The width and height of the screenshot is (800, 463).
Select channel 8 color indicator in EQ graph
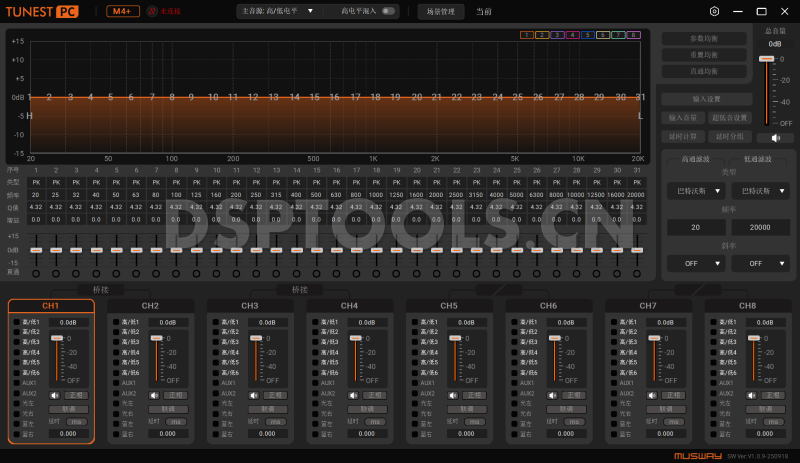click(634, 35)
